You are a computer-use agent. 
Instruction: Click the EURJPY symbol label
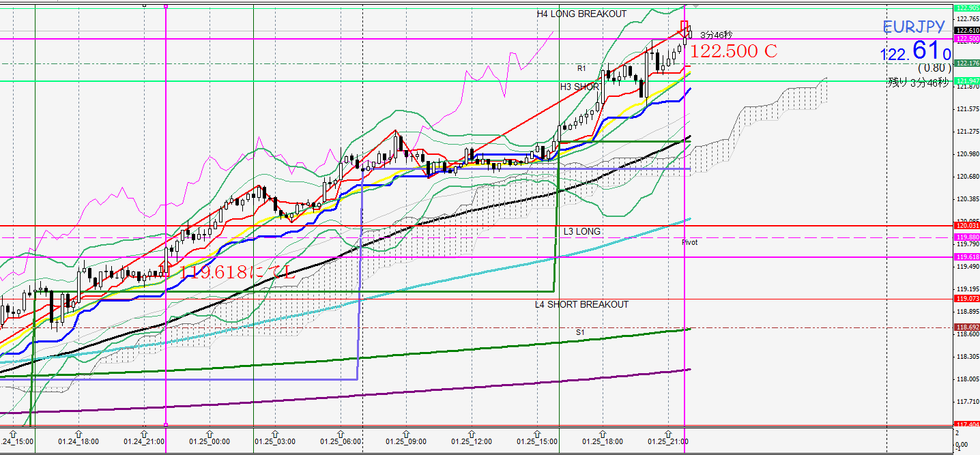(914, 27)
